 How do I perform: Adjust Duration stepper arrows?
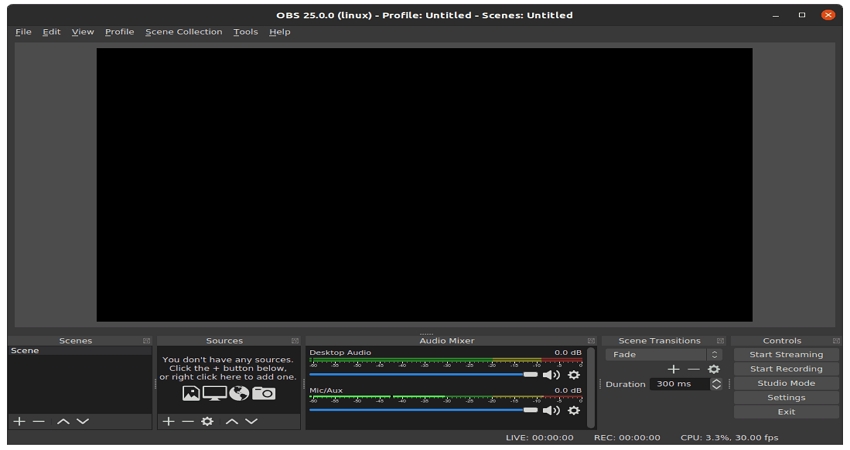tap(716, 384)
